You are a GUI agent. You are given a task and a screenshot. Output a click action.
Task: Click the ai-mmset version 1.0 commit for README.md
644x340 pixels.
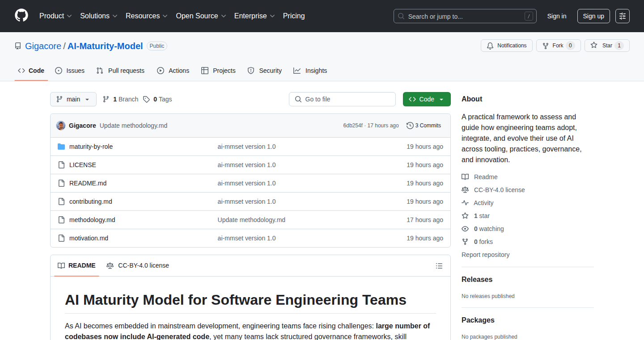(246, 183)
